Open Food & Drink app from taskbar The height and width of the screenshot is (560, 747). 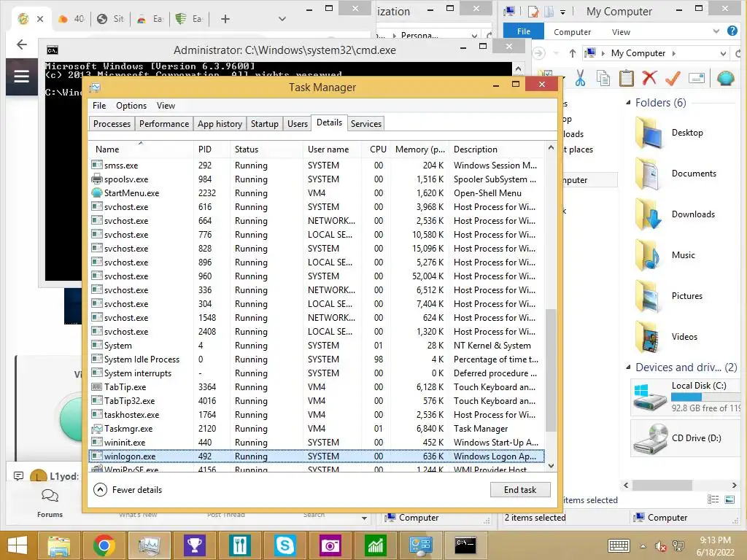pos(239,545)
